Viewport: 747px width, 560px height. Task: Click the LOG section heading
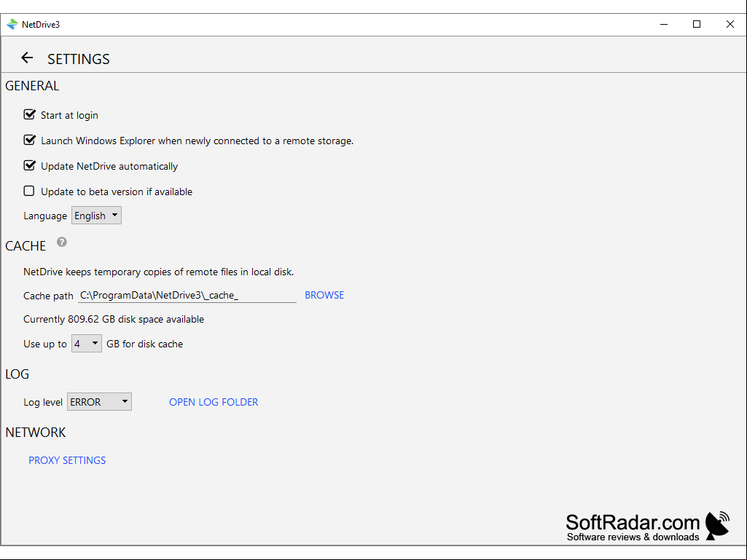pyautogui.click(x=17, y=374)
